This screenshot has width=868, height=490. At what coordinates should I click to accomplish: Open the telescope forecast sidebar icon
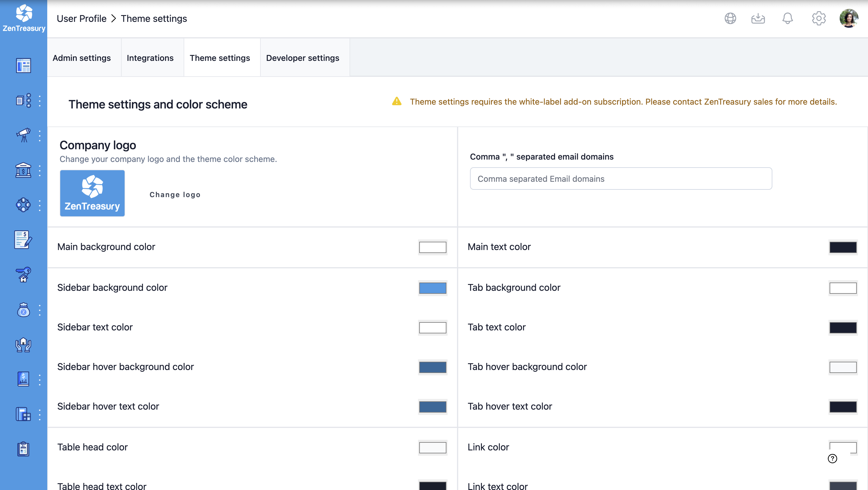coord(23,135)
